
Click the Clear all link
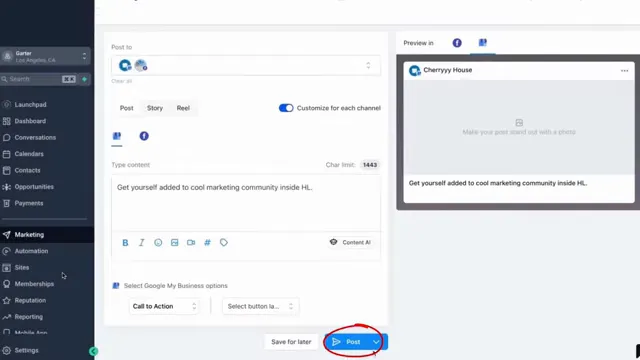pos(122,81)
